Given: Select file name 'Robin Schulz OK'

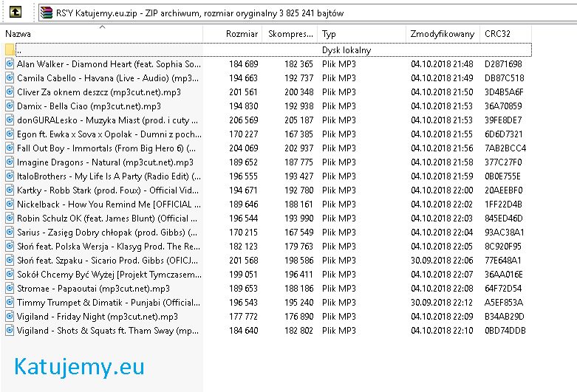Looking at the screenshot, I should tap(107, 218).
